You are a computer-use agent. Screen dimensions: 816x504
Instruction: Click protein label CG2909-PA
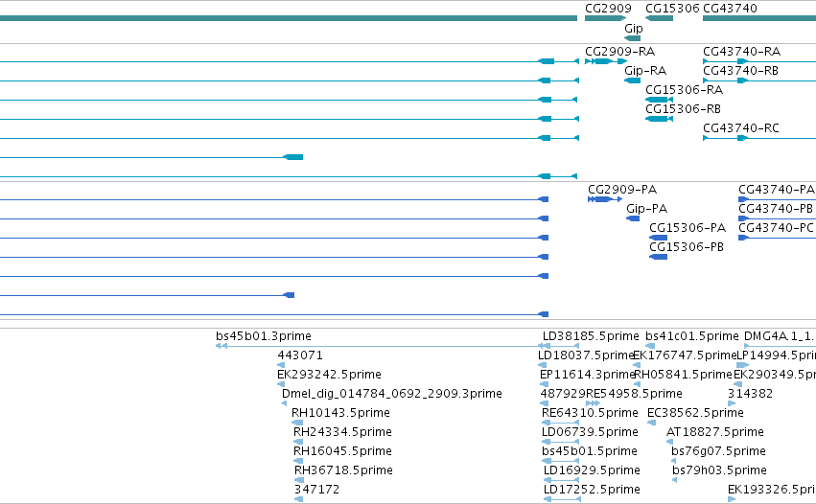click(x=622, y=190)
